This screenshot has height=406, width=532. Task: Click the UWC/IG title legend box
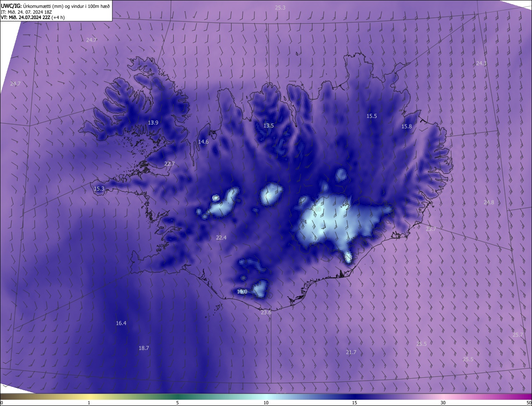coord(56,11)
